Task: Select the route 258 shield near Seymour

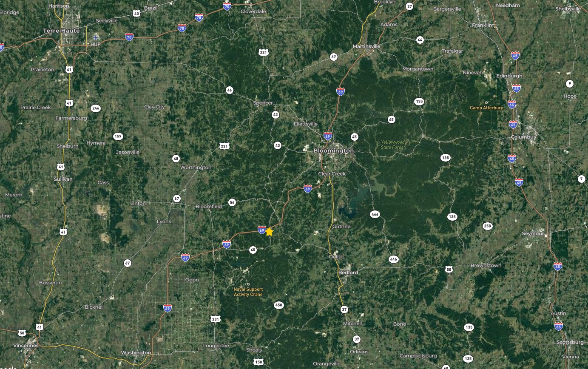Action: (x=487, y=226)
